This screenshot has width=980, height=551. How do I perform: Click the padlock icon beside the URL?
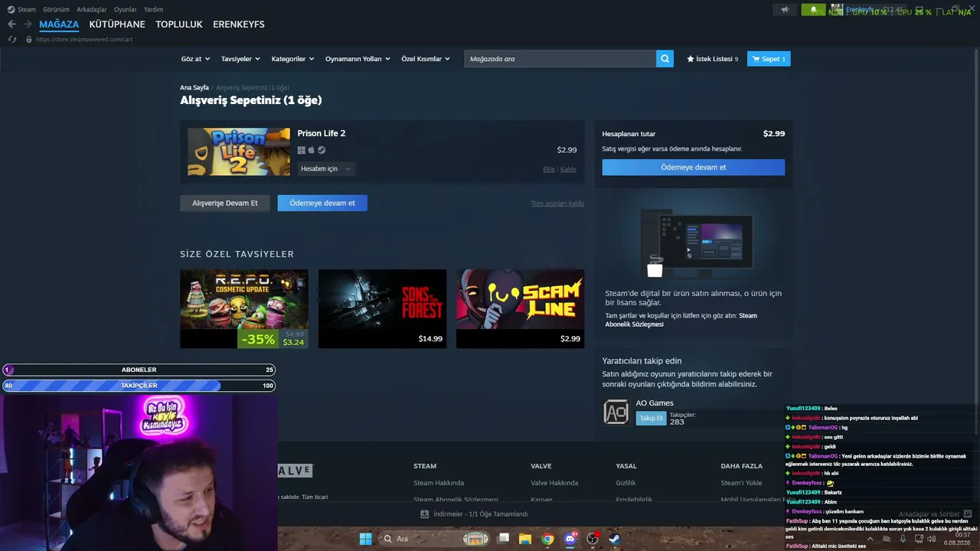click(29, 39)
